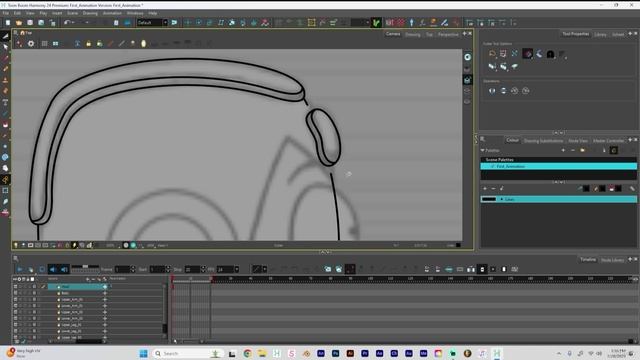Click the Stop frame input field
This screenshot has height=360, width=640.
192,269
